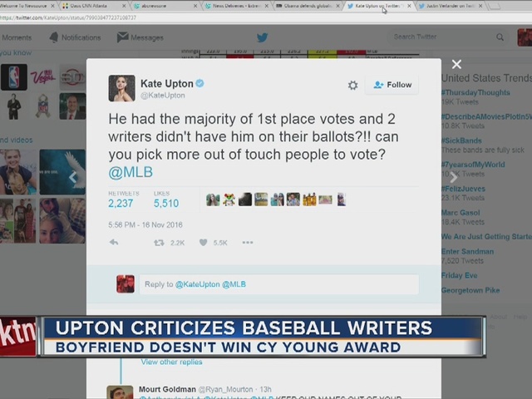Click the Twitter bird logo
Screen dimensions: 532x399
tap(262, 37)
